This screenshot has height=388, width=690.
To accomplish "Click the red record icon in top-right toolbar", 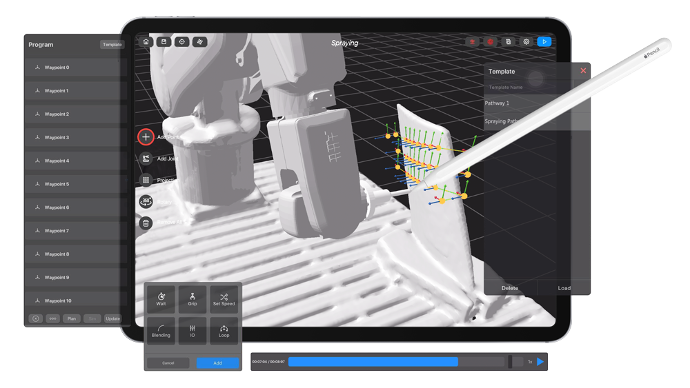I will [x=490, y=42].
